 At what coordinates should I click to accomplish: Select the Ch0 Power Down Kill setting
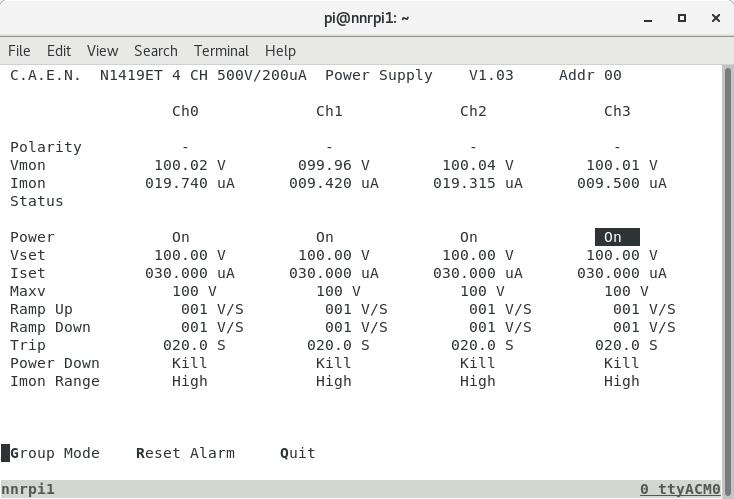(x=189, y=363)
